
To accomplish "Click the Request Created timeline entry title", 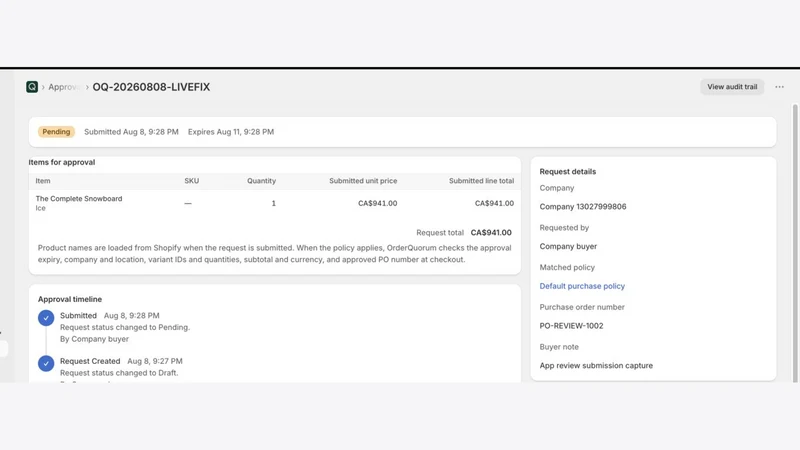I will 90,361.
